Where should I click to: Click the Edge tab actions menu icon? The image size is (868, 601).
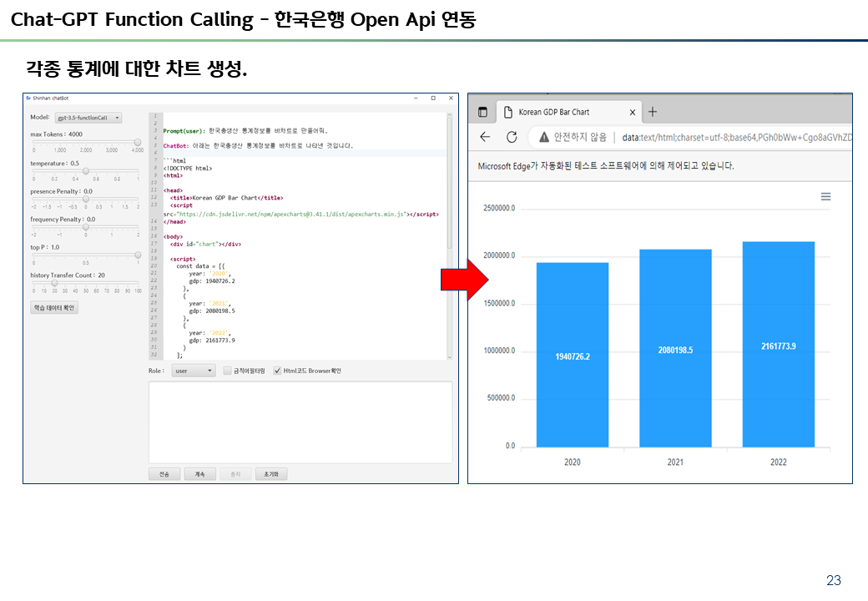[482, 112]
